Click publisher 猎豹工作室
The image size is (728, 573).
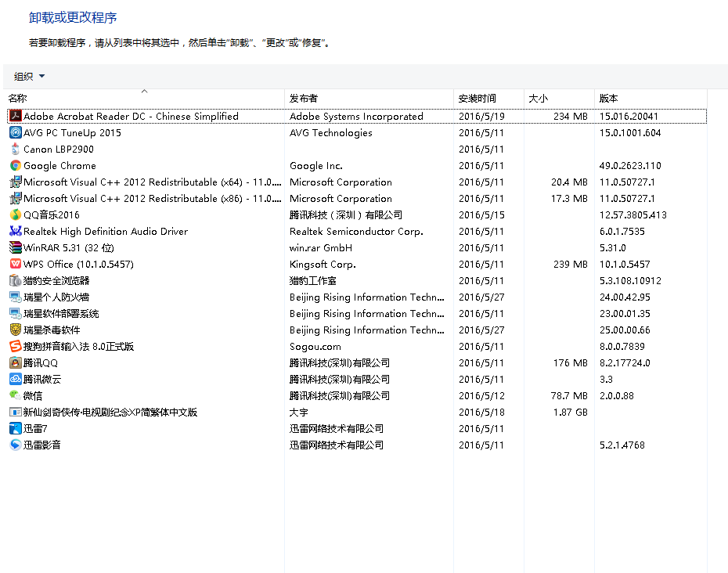pos(312,281)
